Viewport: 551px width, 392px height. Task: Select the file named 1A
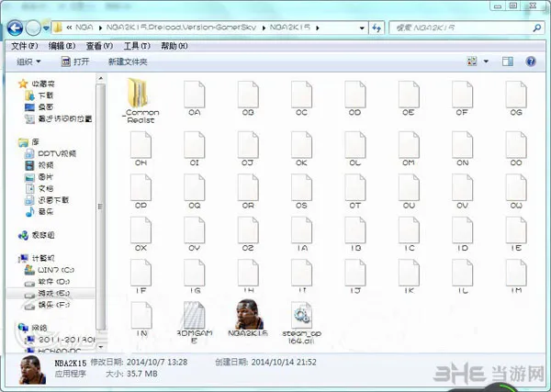point(301,234)
